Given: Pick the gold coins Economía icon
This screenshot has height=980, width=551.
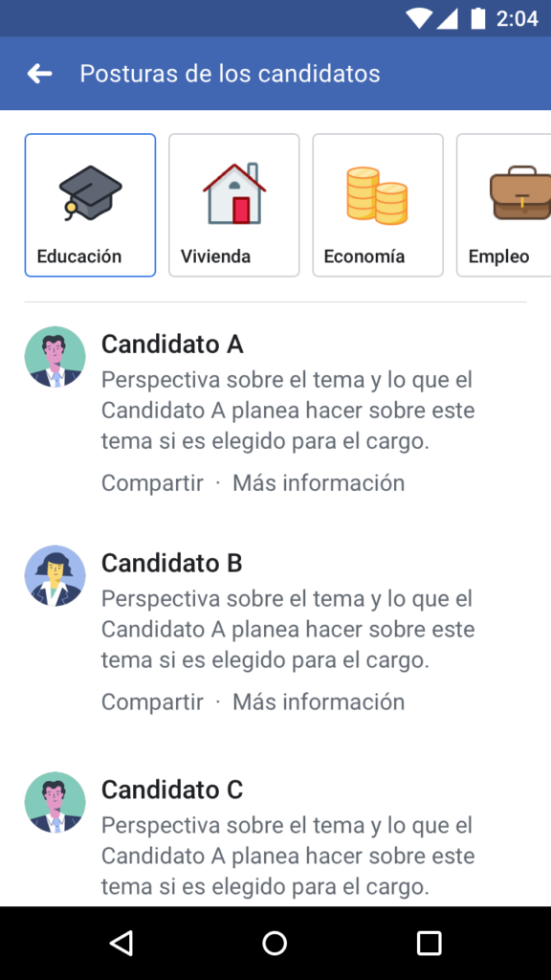Looking at the screenshot, I should pyautogui.click(x=377, y=195).
